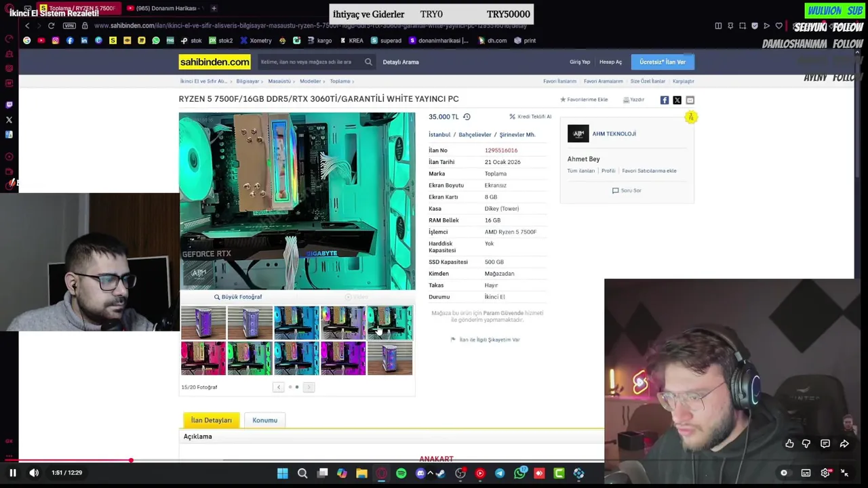Image resolution: width=868 pixels, height=488 pixels.
Task: Open seller Profili link
Action: tap(608, 171)
